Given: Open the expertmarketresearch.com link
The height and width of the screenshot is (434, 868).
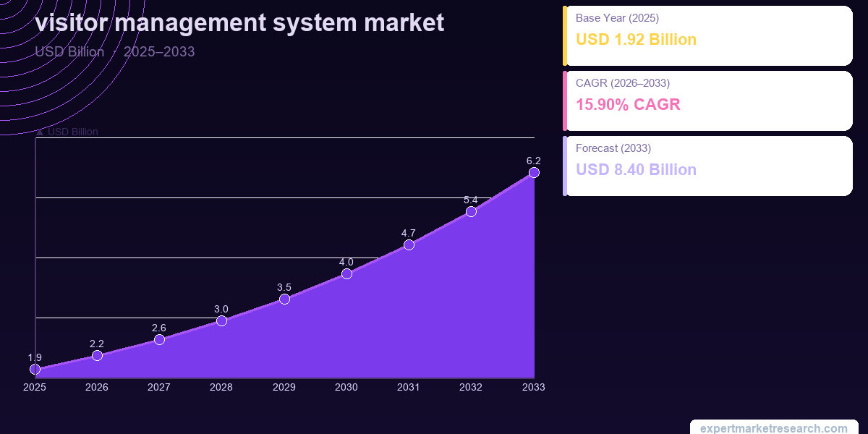Looking at the screenshot, I should point(774,428).
